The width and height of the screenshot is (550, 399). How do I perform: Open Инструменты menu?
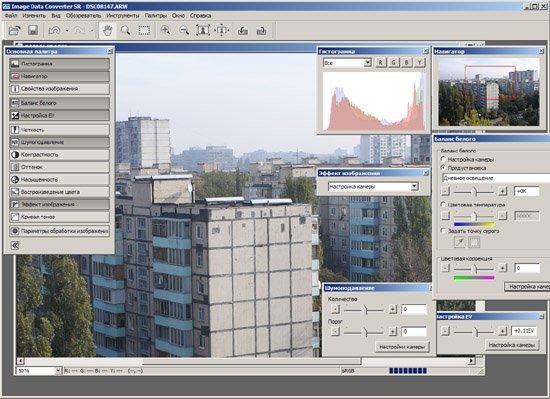click(x=123, y=16)
